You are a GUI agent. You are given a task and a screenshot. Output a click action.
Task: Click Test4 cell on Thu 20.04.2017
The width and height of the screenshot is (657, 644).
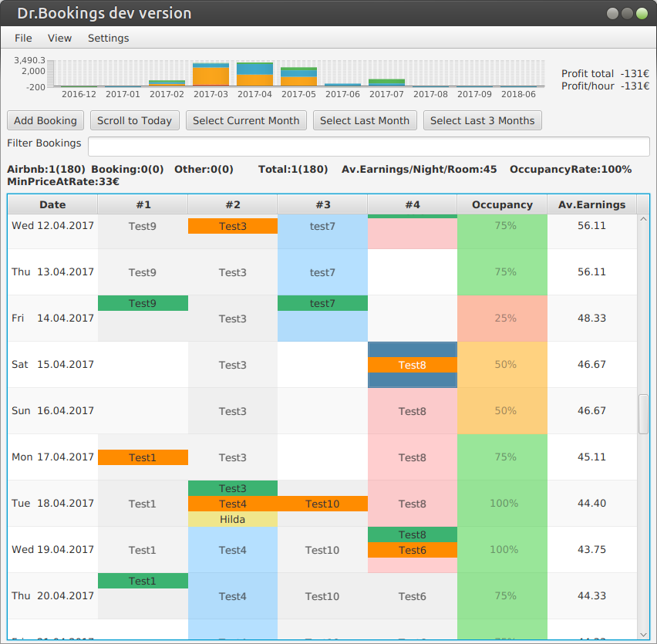[233, 596]
